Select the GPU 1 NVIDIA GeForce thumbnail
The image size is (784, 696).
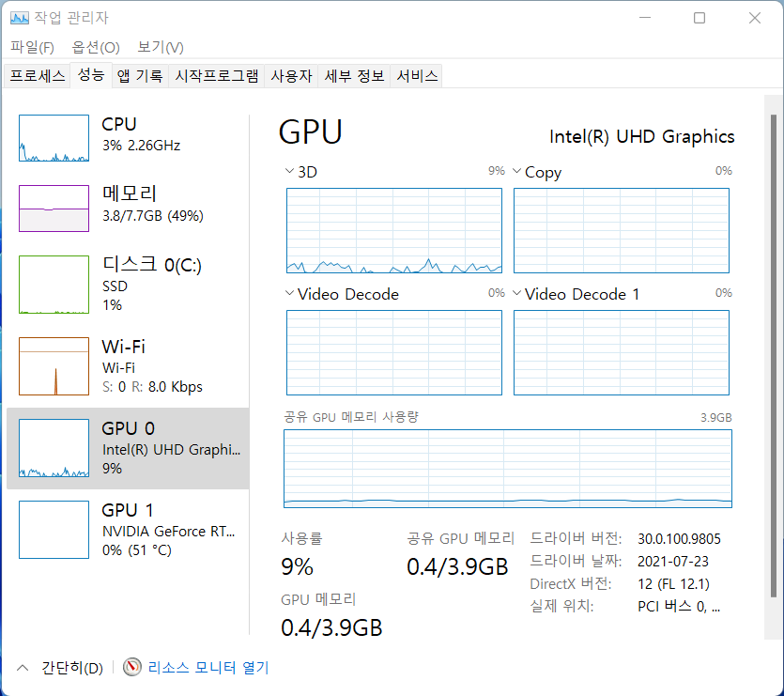tap(54, 530)
